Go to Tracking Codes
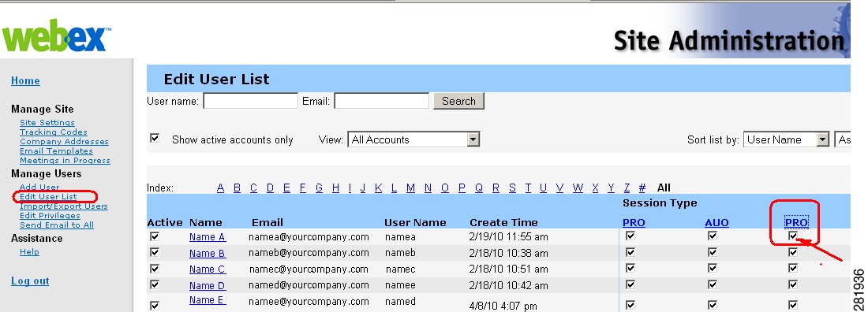868x312 pixels. pos(54,132)
